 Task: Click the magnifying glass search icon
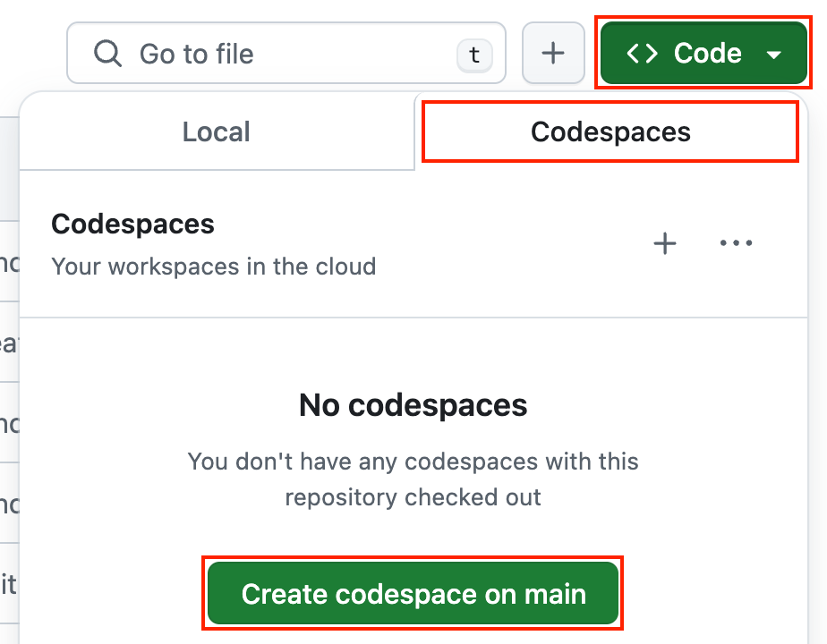click(x=107, y=53)
